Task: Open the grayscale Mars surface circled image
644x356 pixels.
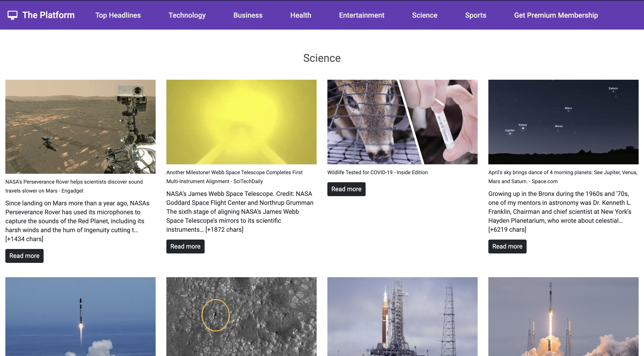Action: click(241, 316)
